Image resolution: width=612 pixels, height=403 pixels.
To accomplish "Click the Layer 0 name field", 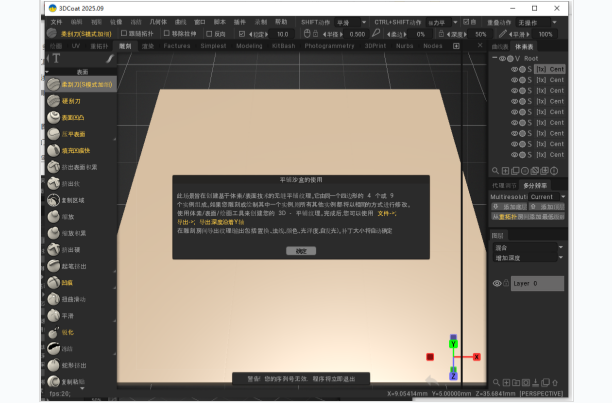I will tap(528, 284).
